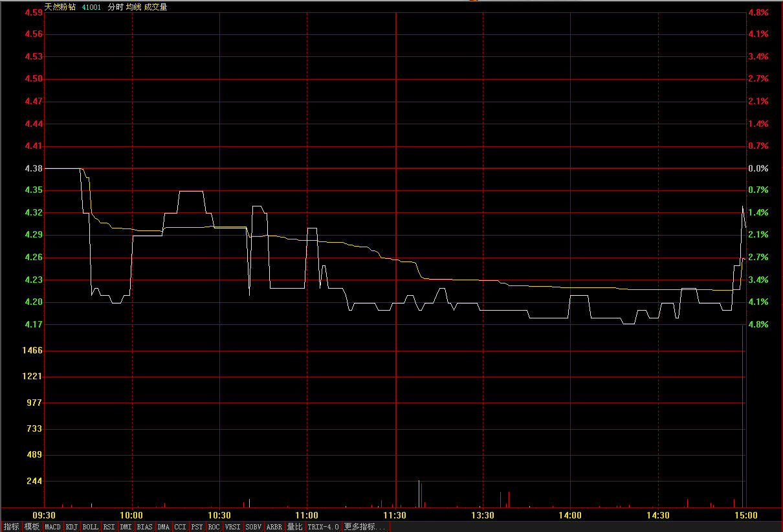
Task: Click the 14:30 time axis label
Action: (658, 516)
